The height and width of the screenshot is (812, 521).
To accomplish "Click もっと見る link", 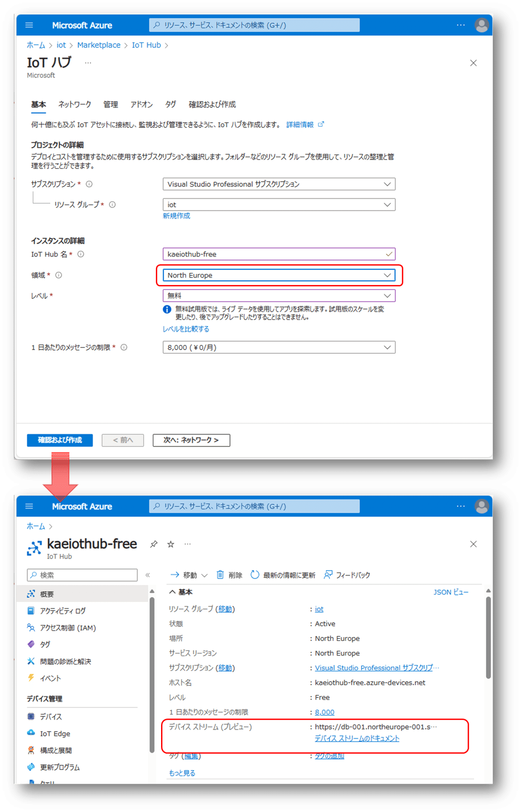I will tap(182, 773).
